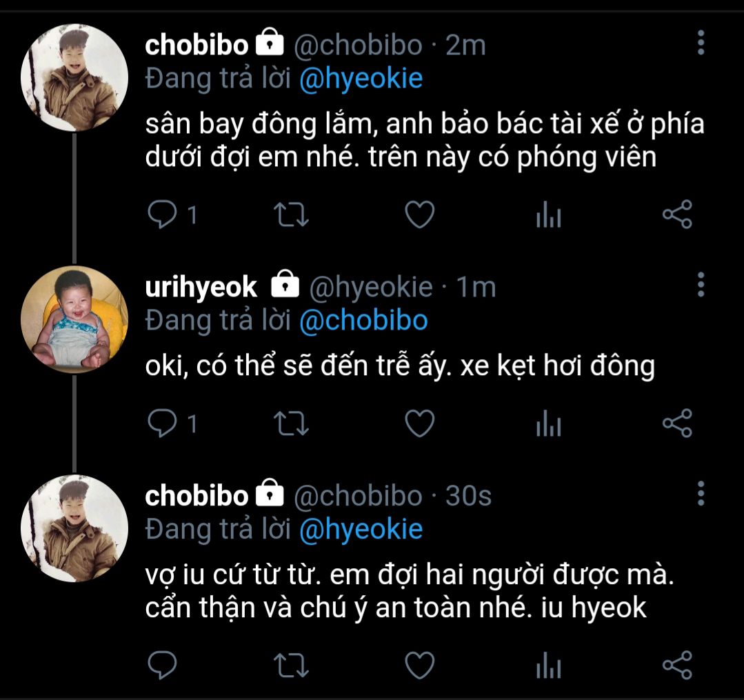The image size is (744, 700).
Task: Open more options on the urihyeok tweet
Action: click(x=701, y=284)
